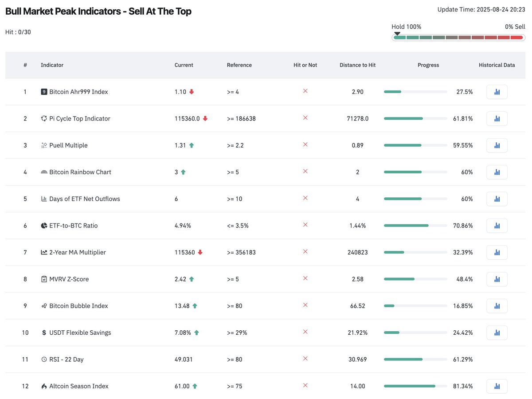
Task: Open the 2-Year MA Multiplier indicator link
Action: pyautogui.click(x=78, y=252)
